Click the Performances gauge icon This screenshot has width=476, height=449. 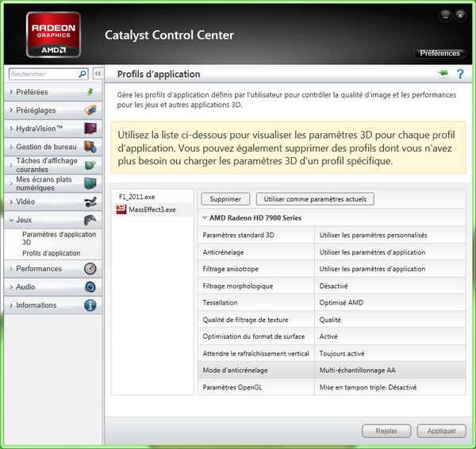[90, 269]
